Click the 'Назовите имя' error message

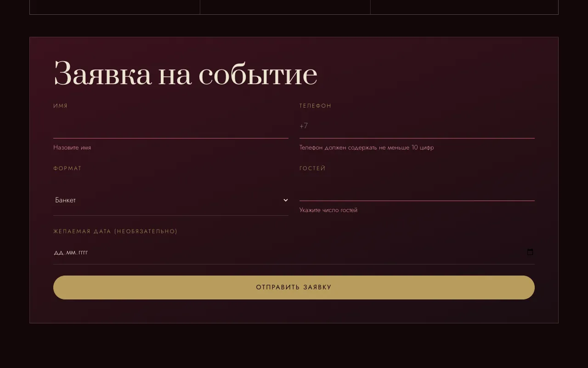pos(72,148)
